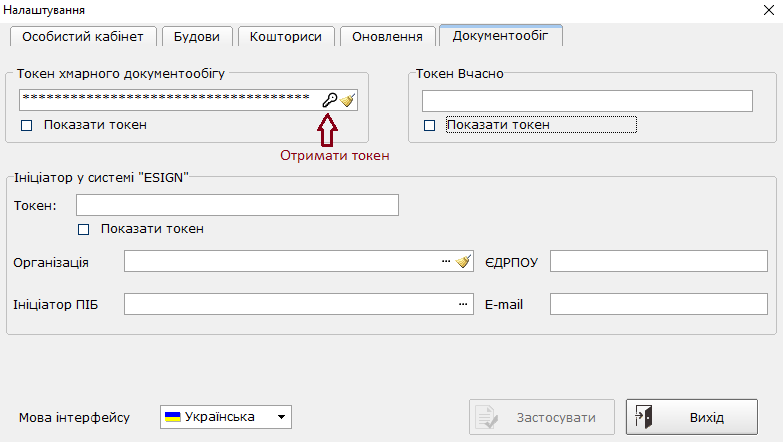
Task: Click the Ukrainian flag language icon
Action: tap(173, 417)
